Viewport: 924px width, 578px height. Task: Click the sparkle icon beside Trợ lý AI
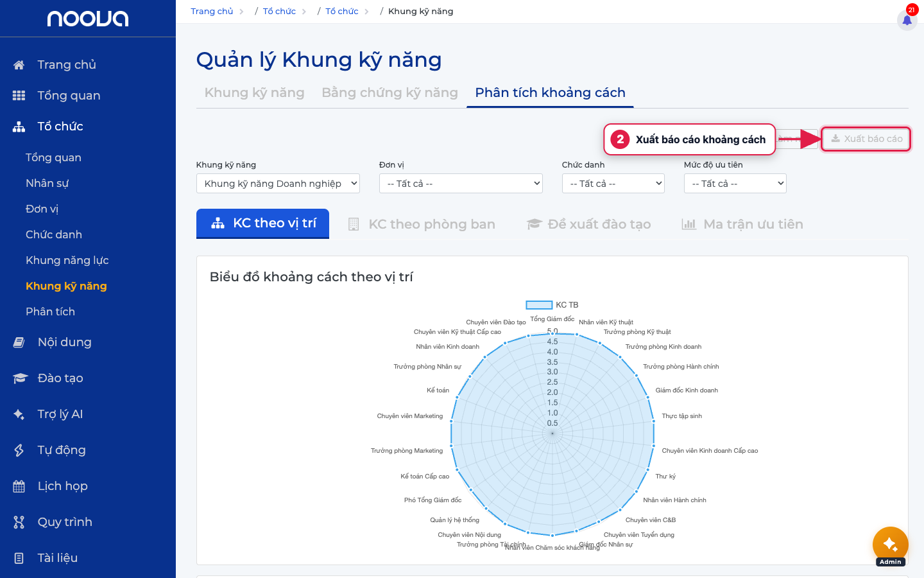(x=19, y=414)
